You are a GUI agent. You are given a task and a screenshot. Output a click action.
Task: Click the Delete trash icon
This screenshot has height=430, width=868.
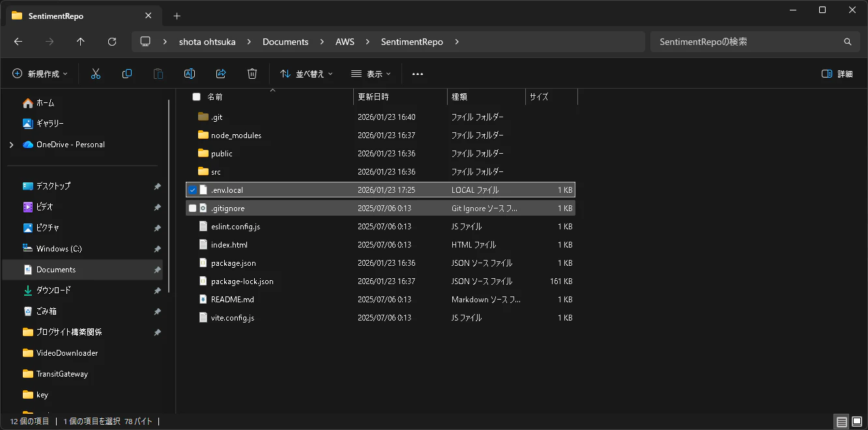tap(252, 74)
